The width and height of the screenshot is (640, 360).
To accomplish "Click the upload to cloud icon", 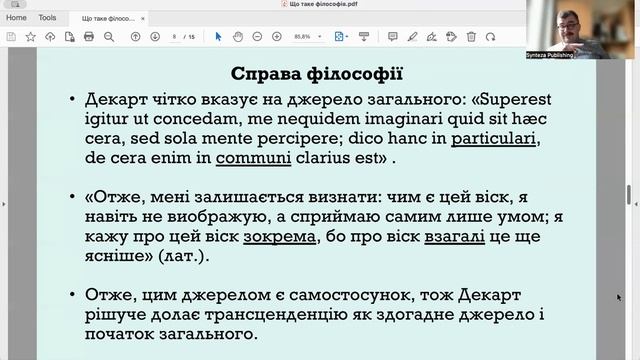I will coord(50,37).
